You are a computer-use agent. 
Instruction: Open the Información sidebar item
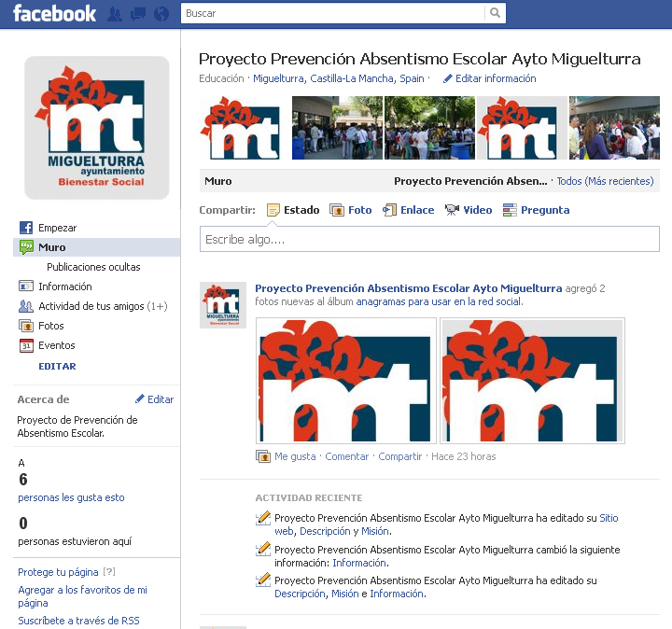(65, 287)
